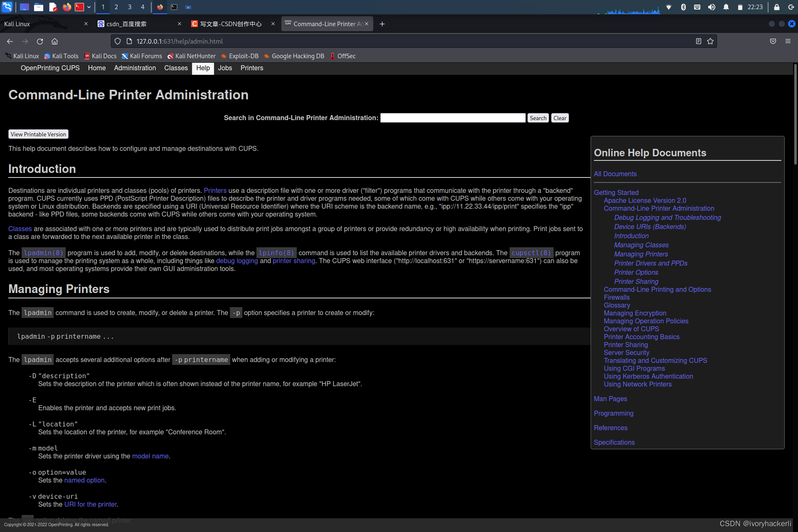This screenshot has width=798, height=532.
Task: Open the Administration menu in the CUPS nav bar
Action: coord(135,68)
